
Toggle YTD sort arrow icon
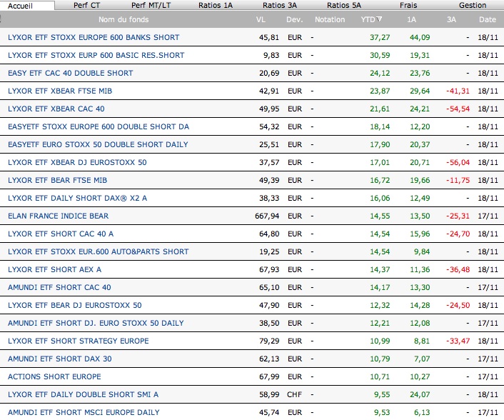tap(379, 19)
